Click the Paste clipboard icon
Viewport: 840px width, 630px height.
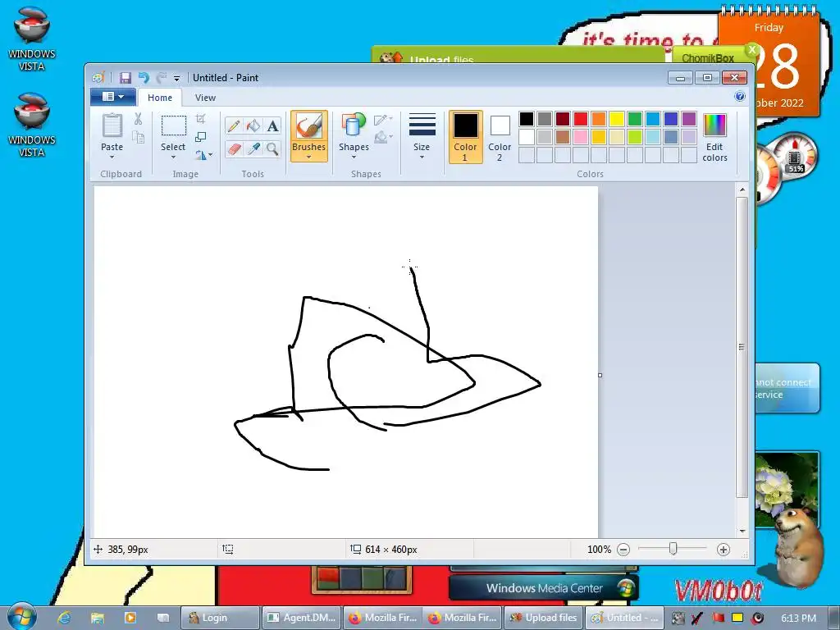tap(112, 126)
